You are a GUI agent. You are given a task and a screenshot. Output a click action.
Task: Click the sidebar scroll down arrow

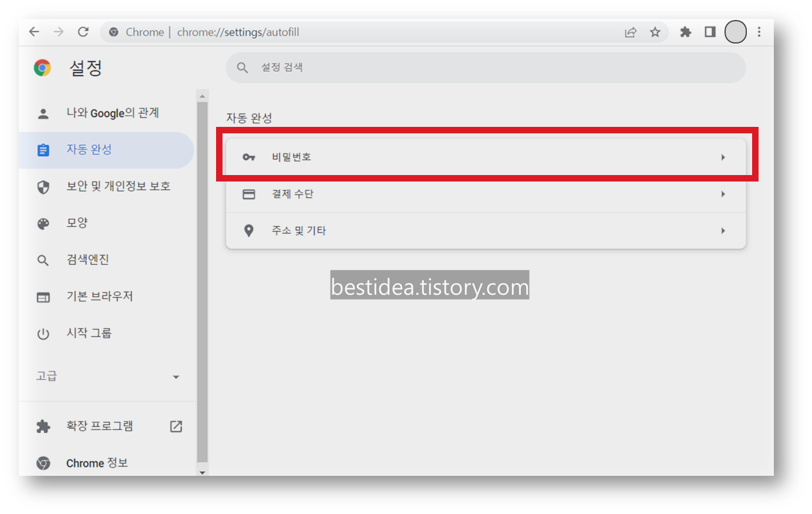pos(203,472)
